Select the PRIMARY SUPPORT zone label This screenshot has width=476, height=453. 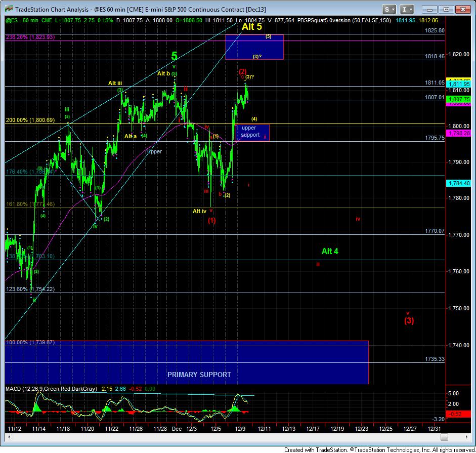199,375
